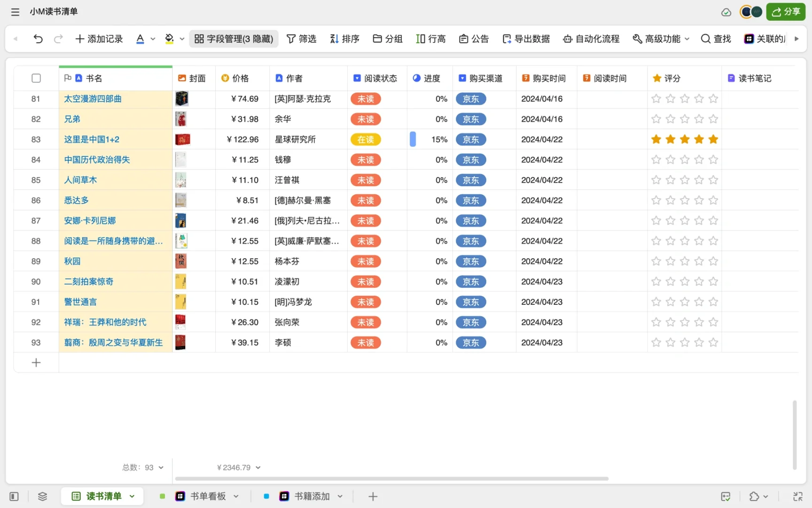812x508 pixels.
Task: Toggle five-star rating off for 《这里是中国1+2》
Action: coord(713,139)
